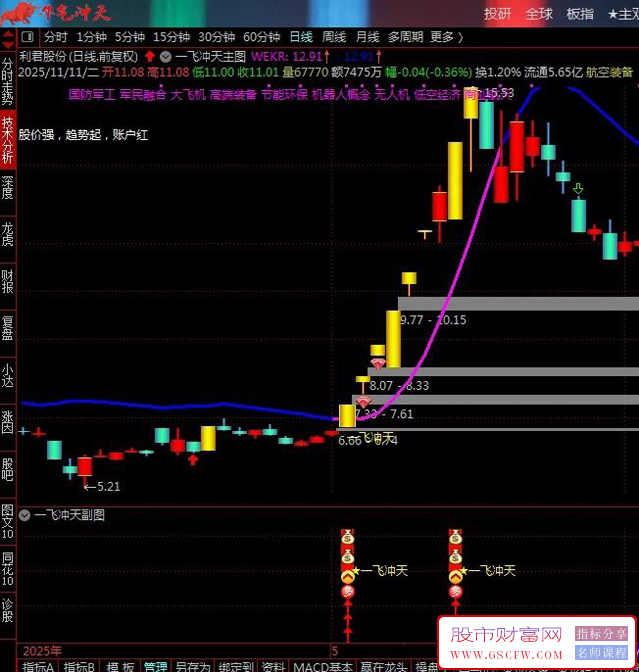This screenshot has width=639, height=672.
Task: Open the 深度 sidebar tab
Action: click(8, 188)
